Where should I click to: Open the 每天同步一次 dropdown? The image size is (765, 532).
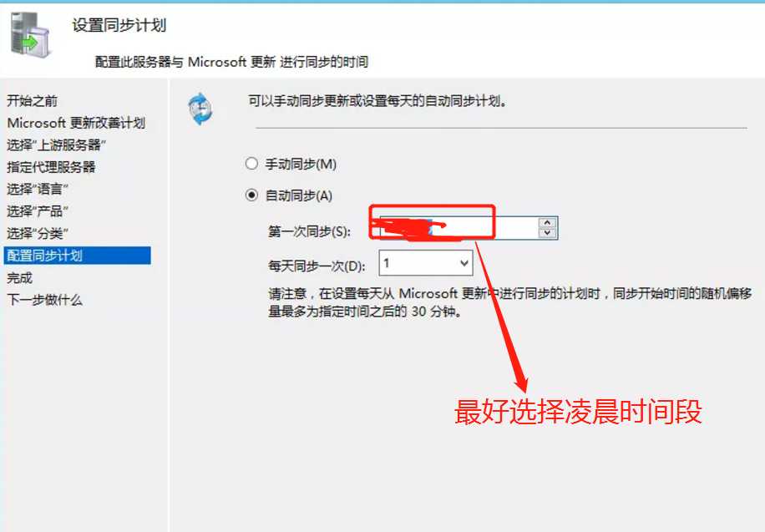click(x=425, y=264)
